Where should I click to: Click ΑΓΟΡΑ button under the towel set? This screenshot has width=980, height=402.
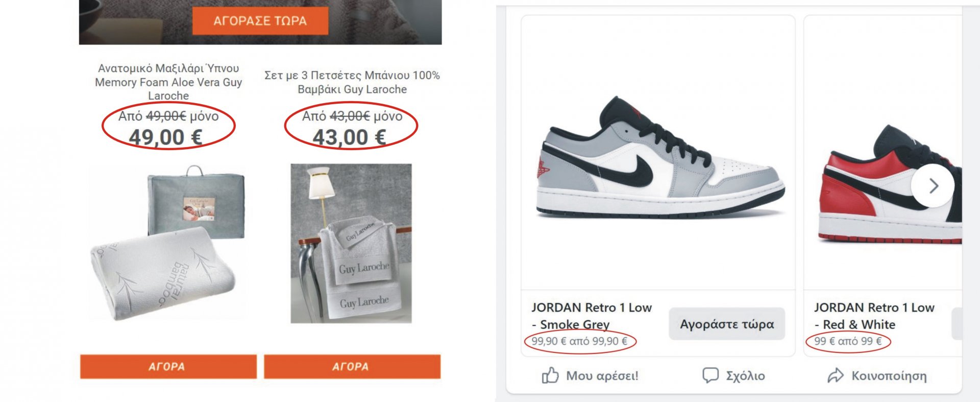352,367
